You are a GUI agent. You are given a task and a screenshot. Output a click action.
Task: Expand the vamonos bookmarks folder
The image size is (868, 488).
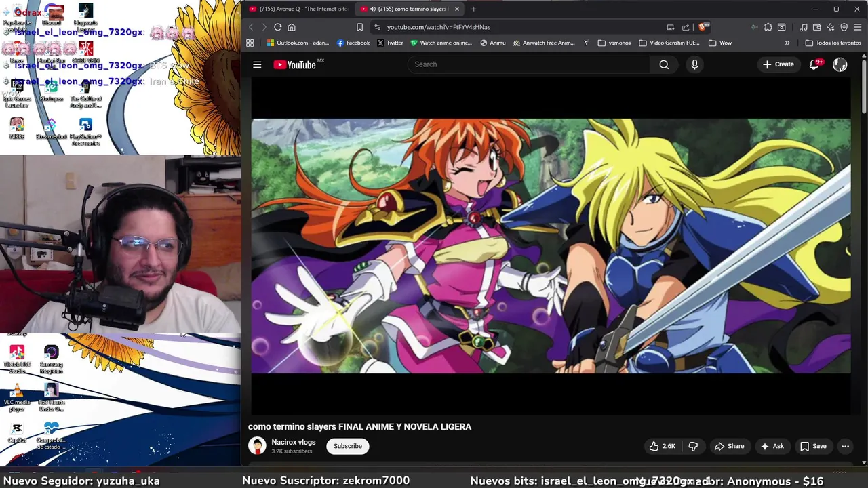click(x=614, y=43)
